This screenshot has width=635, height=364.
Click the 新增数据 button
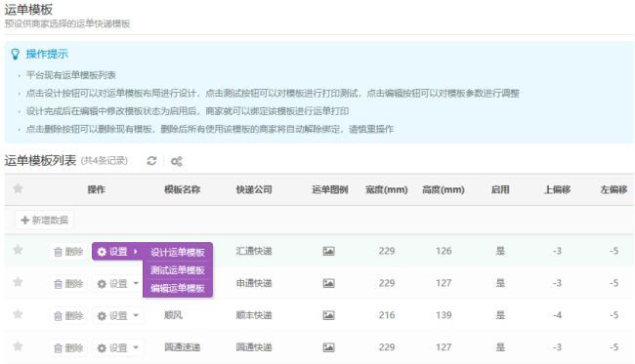pyautogui.click(x=45, y=220)
